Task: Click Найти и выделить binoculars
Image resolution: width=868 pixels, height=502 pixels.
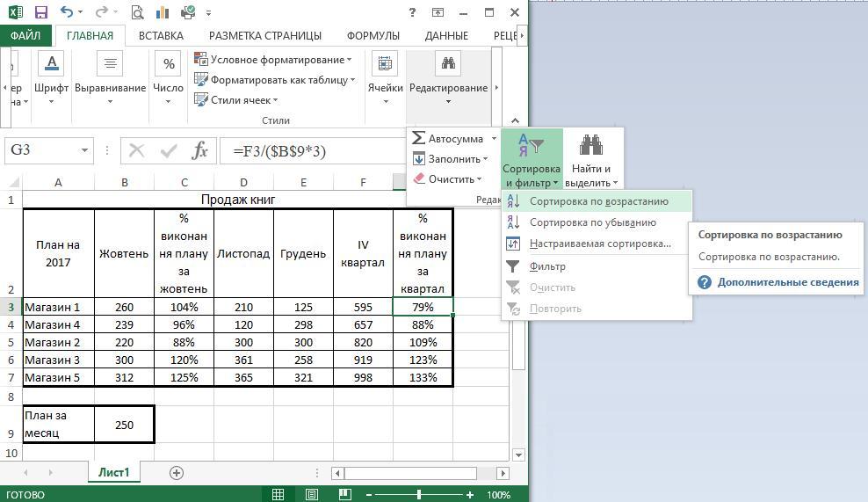Action: pos(591,160)
